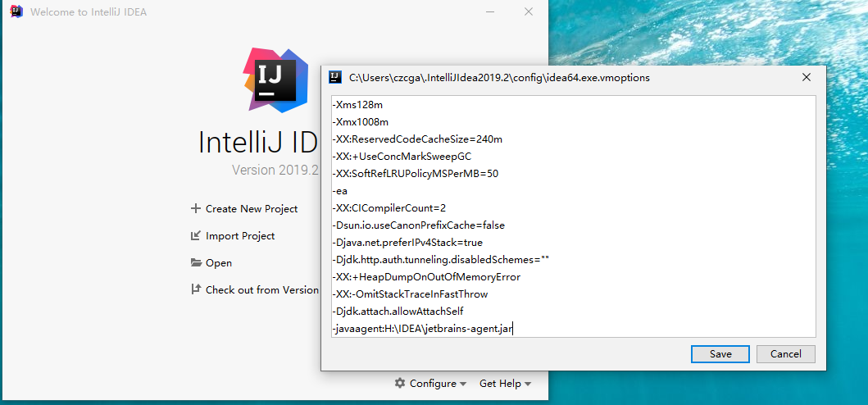Close the idea64.exe.vmoptions dialog
This screenshot has height=405, width=868.
coord(807,77)
